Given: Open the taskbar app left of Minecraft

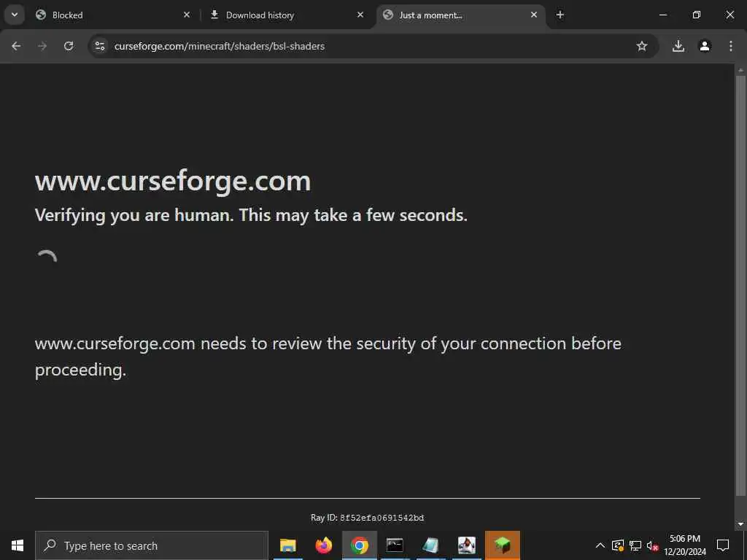Looking at the screenshot, I should [x=466, y=545].
